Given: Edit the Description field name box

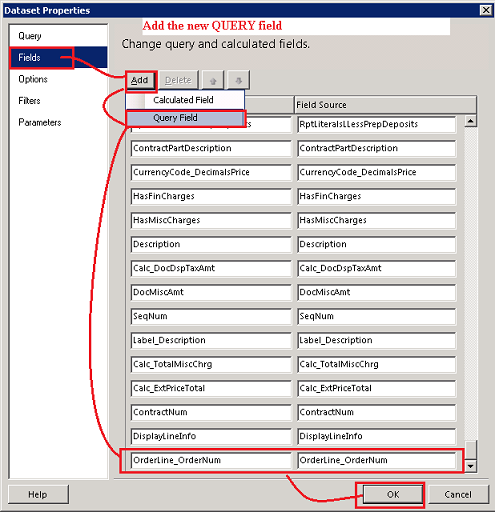Looking at the screenshot, I should click(x=211, y=244).
